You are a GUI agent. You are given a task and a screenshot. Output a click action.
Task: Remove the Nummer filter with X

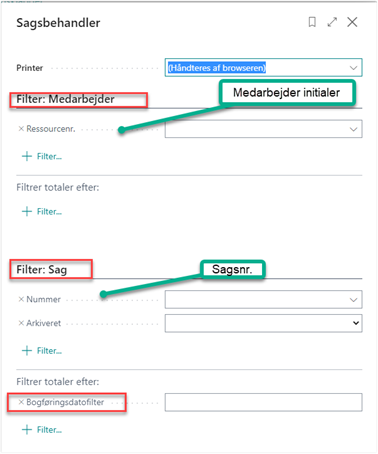point(21,299)
